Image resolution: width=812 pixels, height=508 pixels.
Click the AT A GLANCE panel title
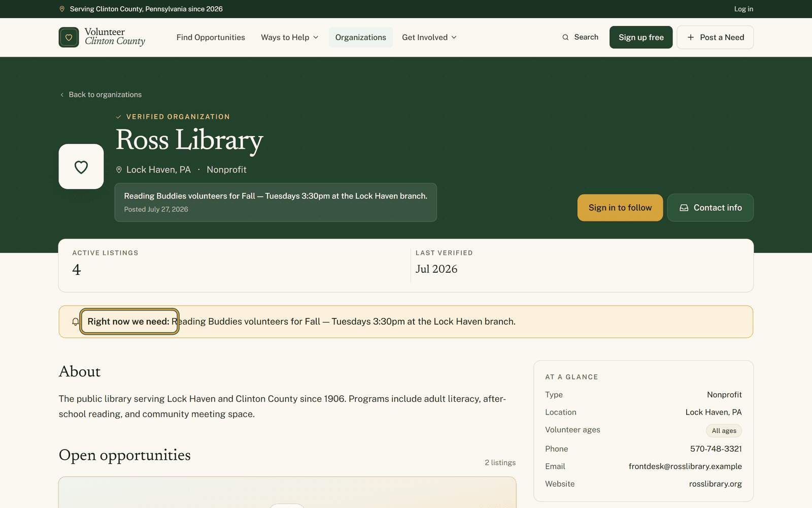571,377
